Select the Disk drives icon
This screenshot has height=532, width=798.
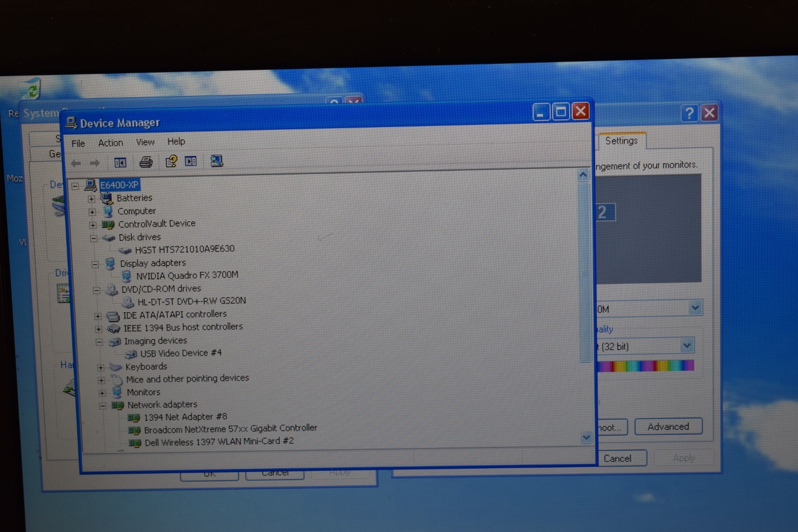(109, 238)
